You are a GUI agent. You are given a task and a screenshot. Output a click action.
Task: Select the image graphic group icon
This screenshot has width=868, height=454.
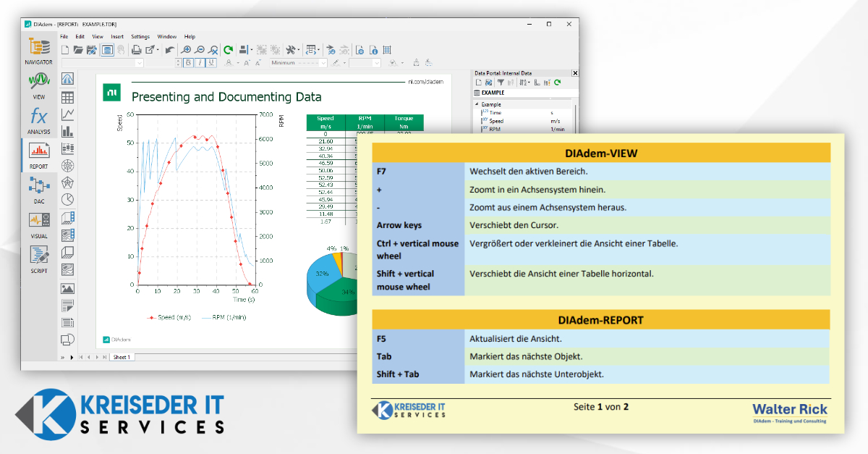(67, 288)
